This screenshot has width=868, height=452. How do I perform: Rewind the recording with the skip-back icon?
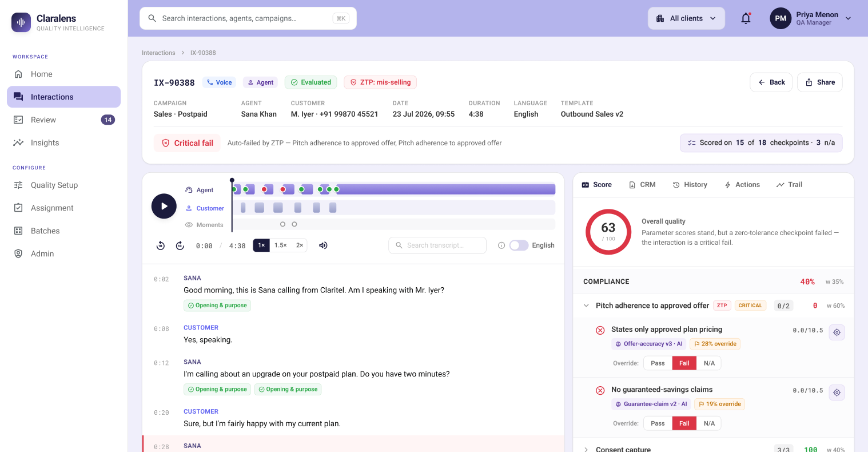click(x=161, y=245)
